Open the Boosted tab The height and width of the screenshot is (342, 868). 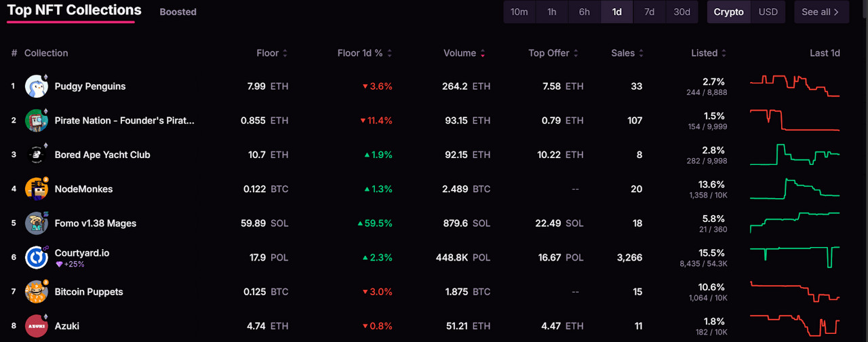pyautogui.click(x=178, y=12)
